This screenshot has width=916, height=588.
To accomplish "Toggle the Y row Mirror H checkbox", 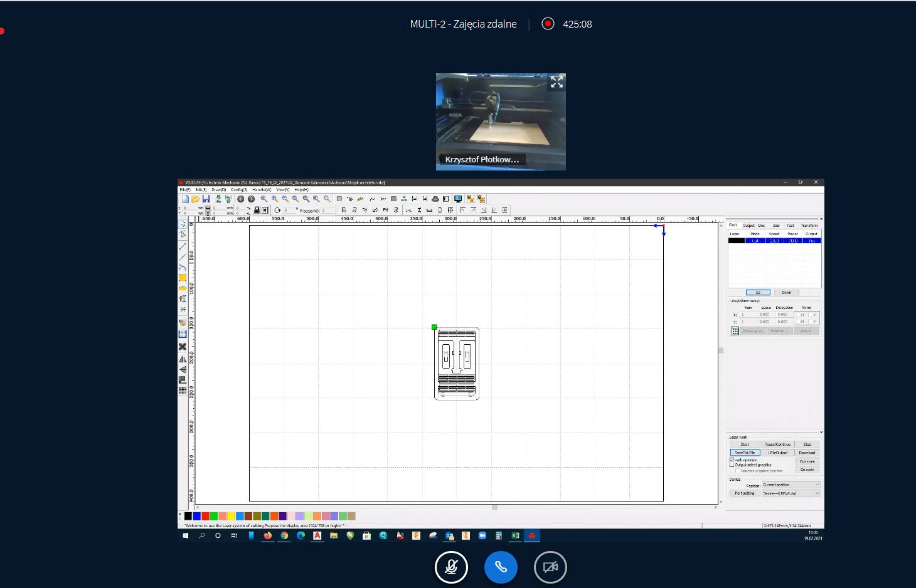I will point(799,322).
